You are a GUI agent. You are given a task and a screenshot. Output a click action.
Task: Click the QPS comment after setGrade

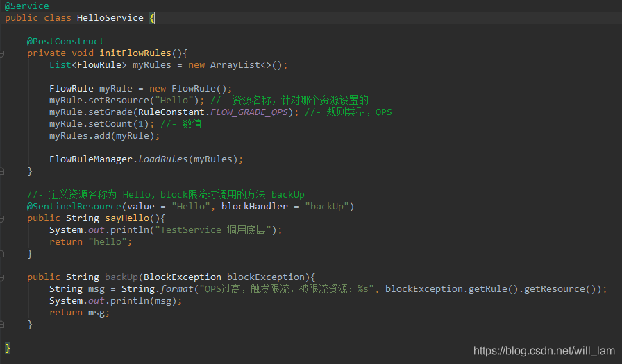[348, 112]
